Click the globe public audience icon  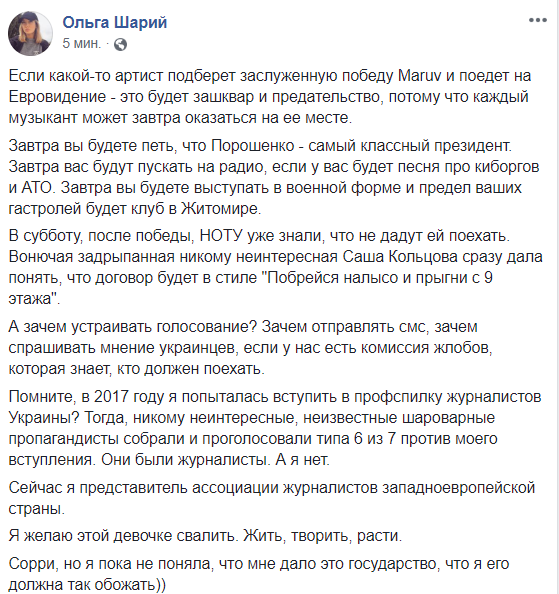(120, 45)
